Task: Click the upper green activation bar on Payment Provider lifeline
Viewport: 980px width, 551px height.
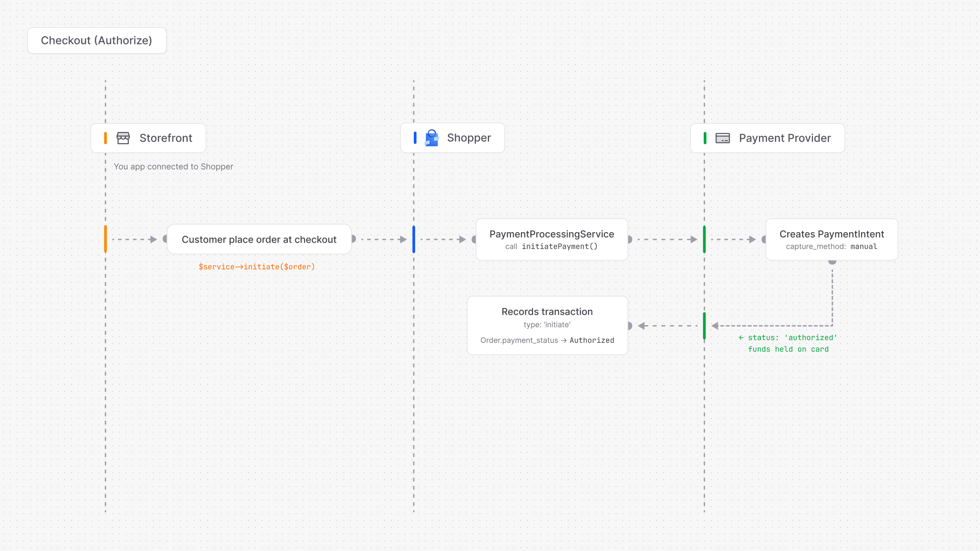Action: pos(704,239)
